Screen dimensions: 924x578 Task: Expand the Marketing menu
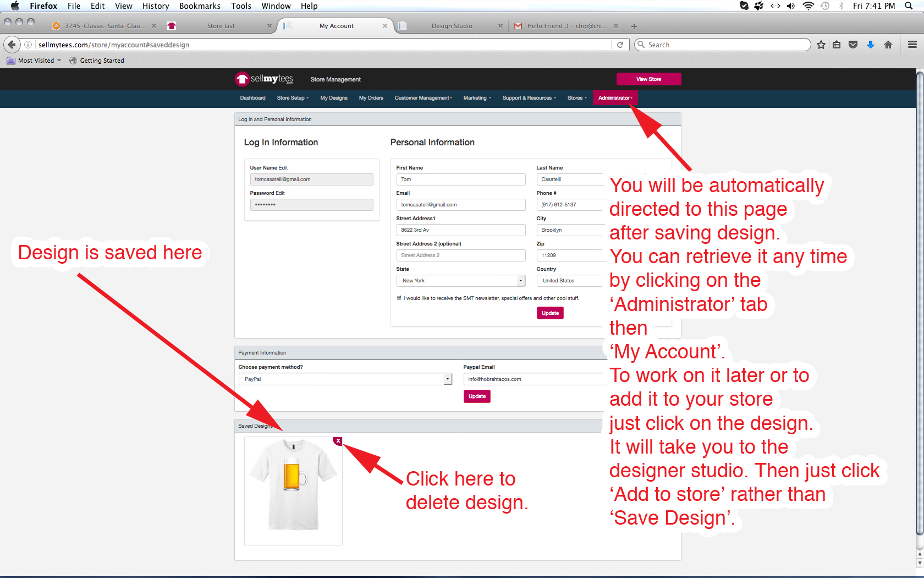(477, 98)
